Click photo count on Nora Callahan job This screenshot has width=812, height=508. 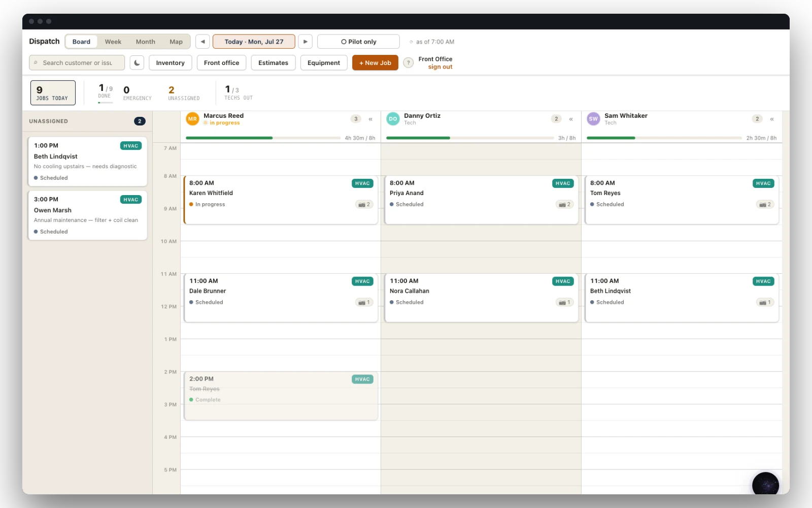coord(565,302)
